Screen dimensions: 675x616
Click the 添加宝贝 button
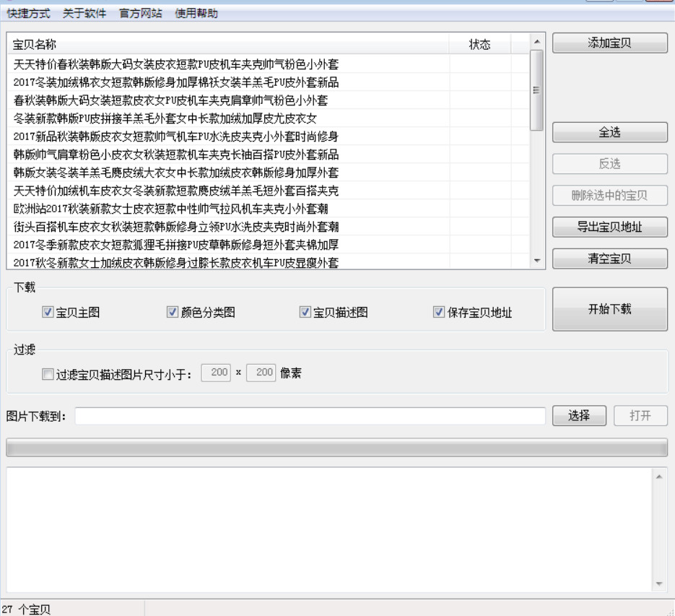pyautogui.click(x=609, y=43)
